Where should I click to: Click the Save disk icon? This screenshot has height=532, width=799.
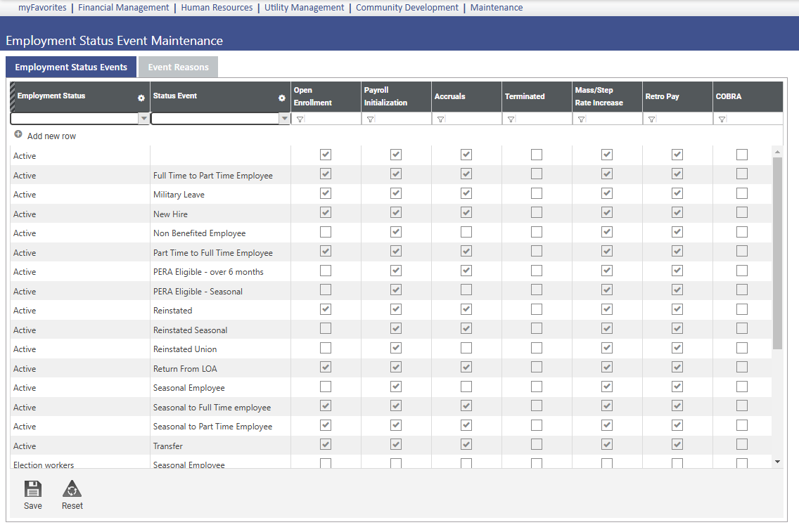(x=32, y=488)
